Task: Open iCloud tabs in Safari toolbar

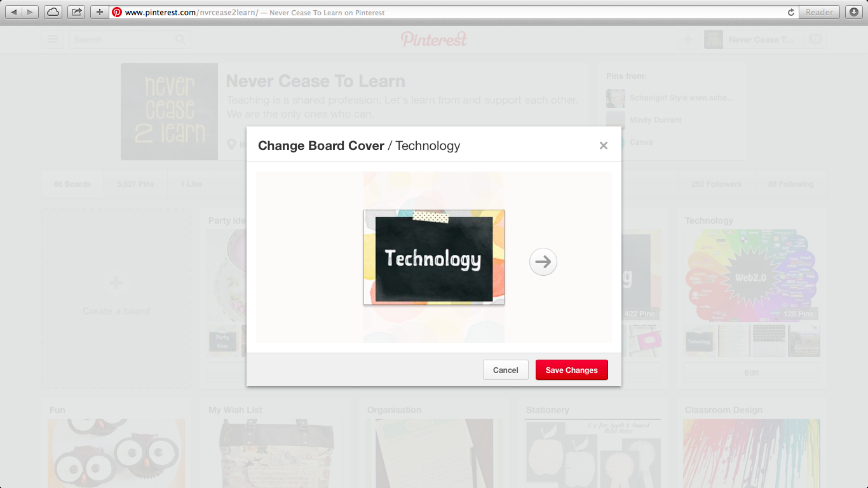Action: click(53, 12)
